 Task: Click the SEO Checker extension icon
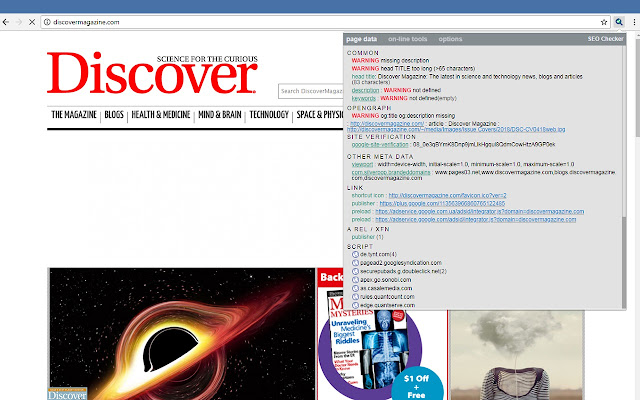(619, 22)
